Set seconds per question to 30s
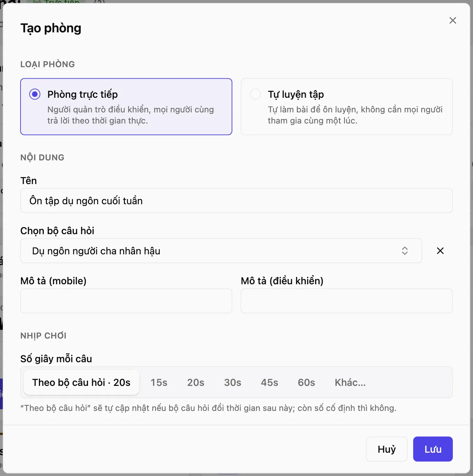 point(233,382)
